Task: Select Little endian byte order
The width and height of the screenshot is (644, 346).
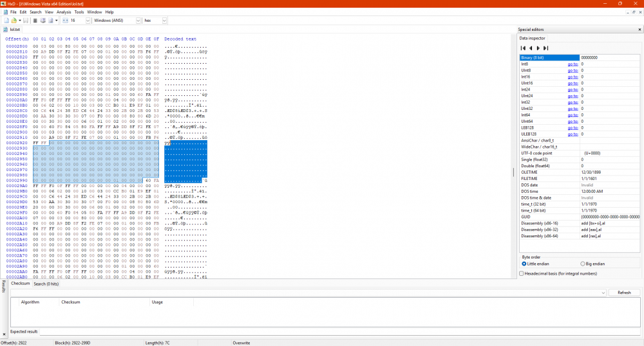Action: point(524,264)
